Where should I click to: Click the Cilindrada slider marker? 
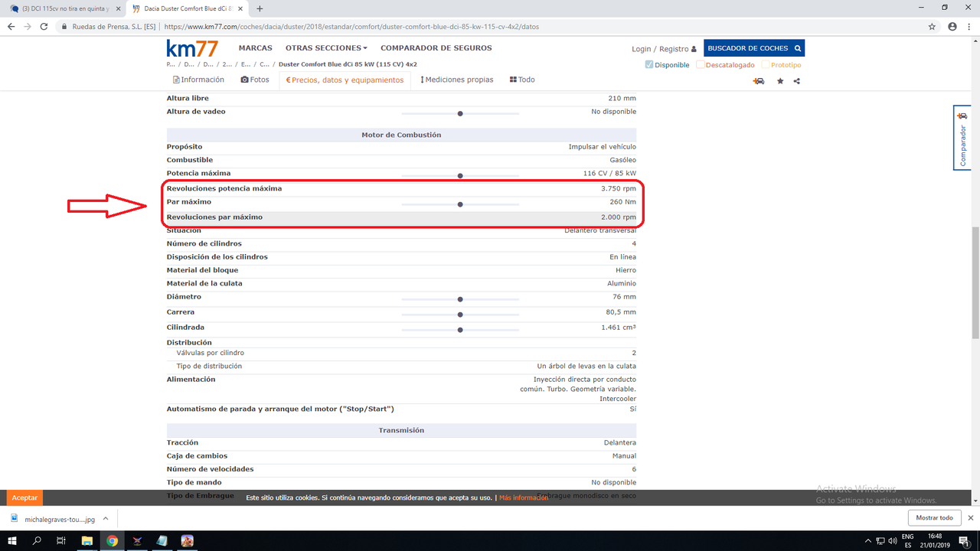460,330
